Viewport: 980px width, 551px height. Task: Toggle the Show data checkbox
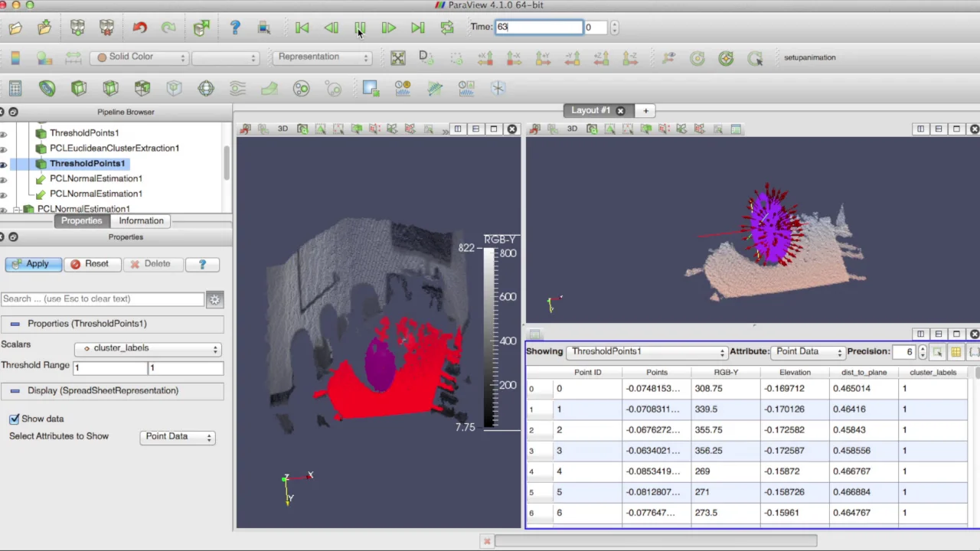15,419
